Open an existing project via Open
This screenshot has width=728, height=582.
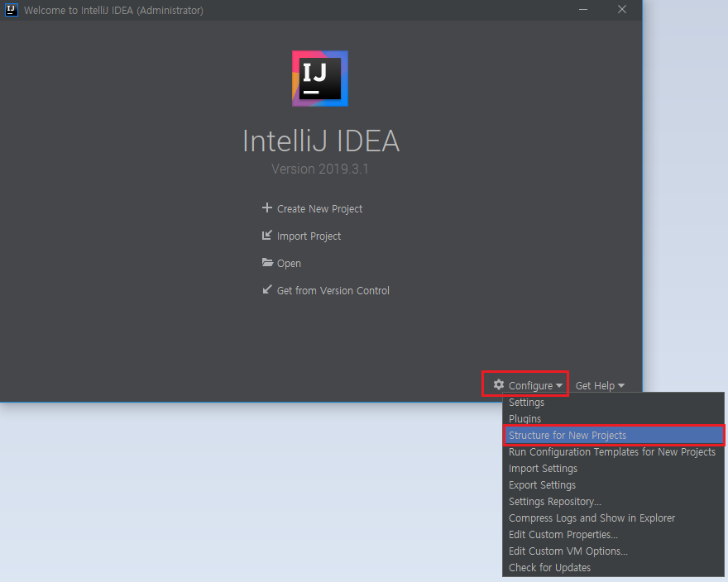click(289, 264)
